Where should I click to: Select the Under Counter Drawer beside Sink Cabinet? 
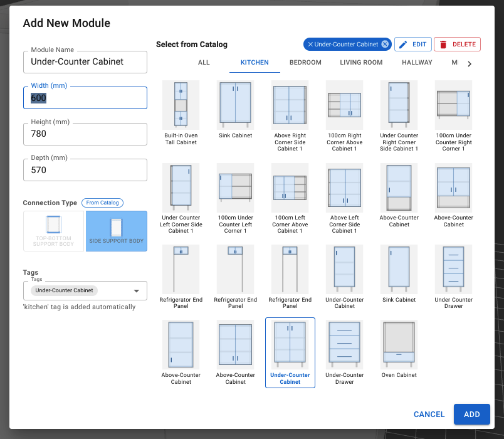click(x=453, y=269)
